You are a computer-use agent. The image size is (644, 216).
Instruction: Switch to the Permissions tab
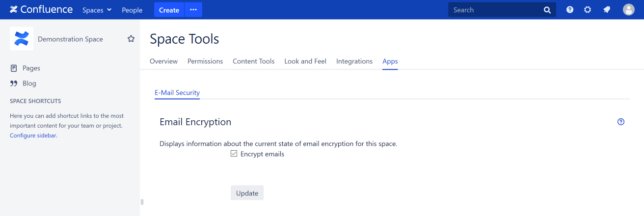(x=205, y=61)
